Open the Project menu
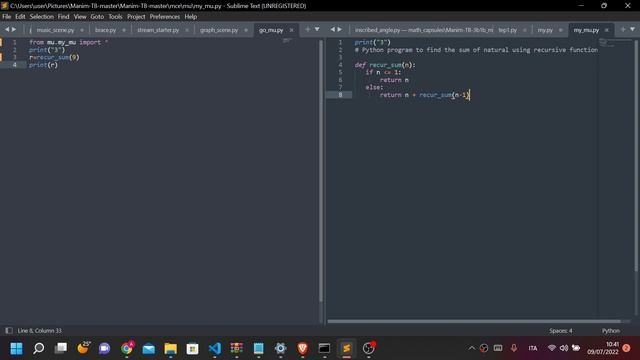 [136, 17]
